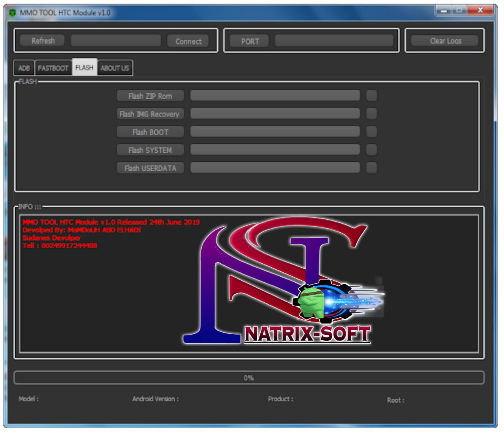The height and width of the screenshot is (433, 504).
Task: Select the FLASH tab
Action: (x=84, y=68)
